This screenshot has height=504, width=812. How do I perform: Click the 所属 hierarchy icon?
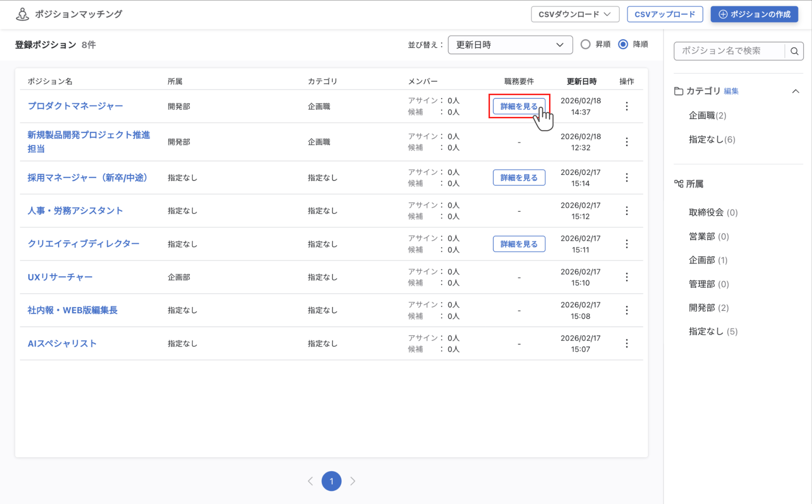click(x=679, y=183)
